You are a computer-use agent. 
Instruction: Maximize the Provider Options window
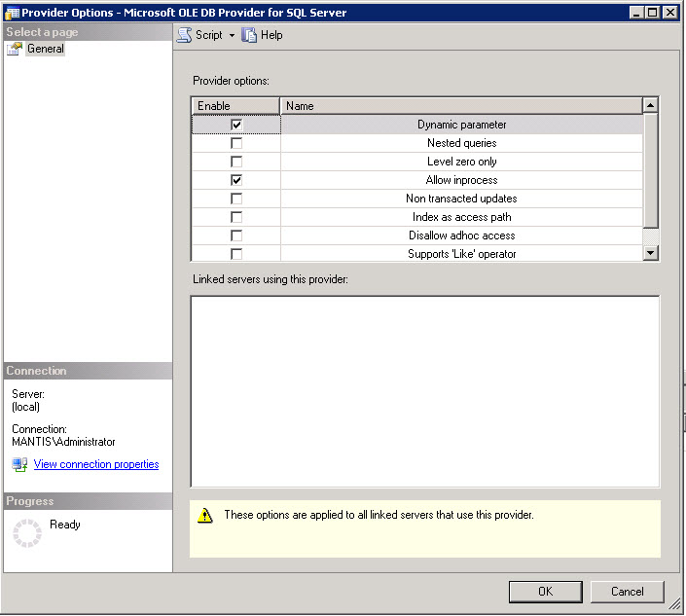[652, 13]
